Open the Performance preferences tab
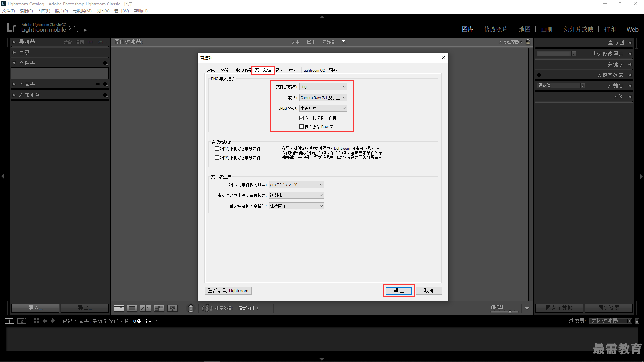The width and height of the screenshot is (644, 362). 293,70
